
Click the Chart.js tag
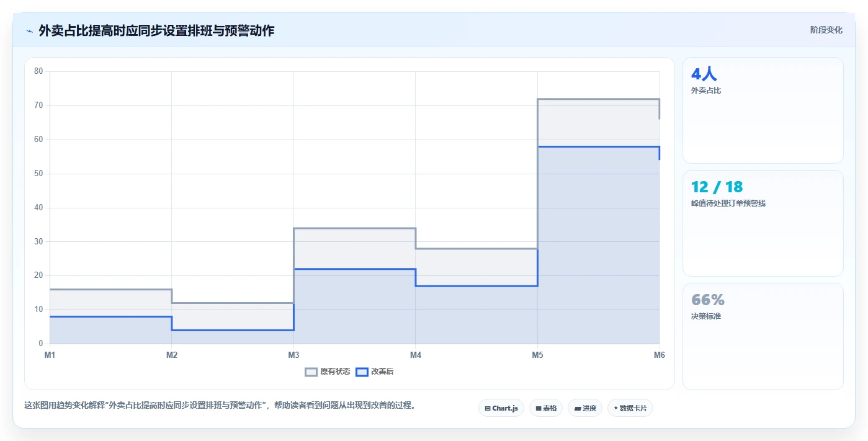point(501,408)
